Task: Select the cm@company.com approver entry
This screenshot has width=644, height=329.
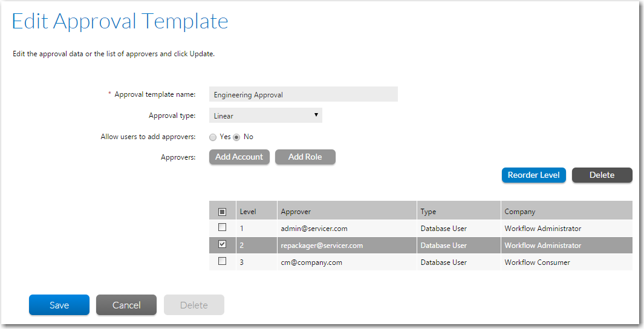Action: tap(311, 262)
